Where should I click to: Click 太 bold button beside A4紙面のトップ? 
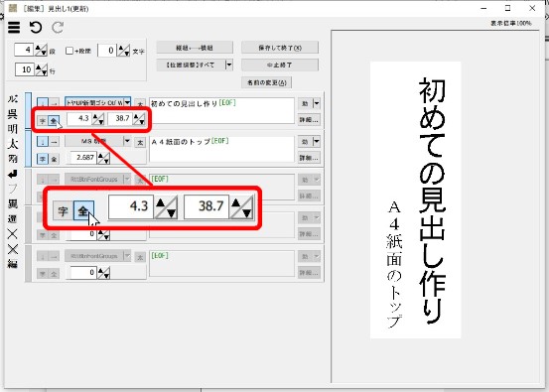pyautogui.click(x=140, y=143)
